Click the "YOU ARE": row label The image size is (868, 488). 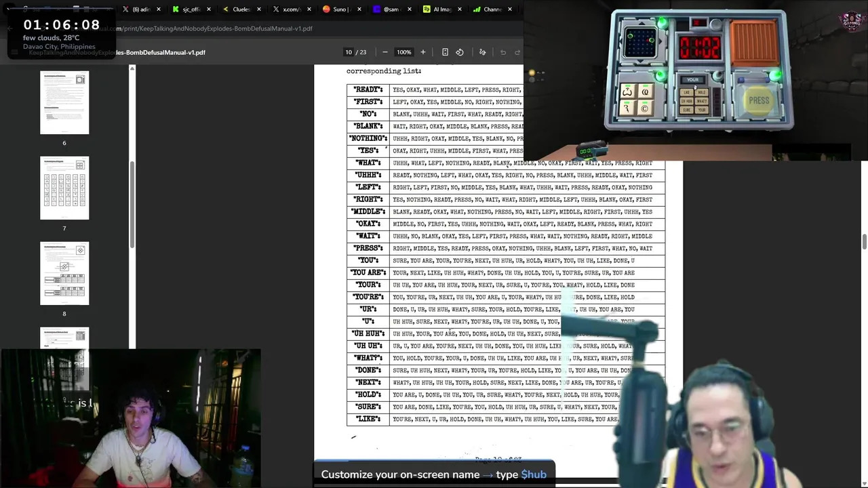point(368,272)
